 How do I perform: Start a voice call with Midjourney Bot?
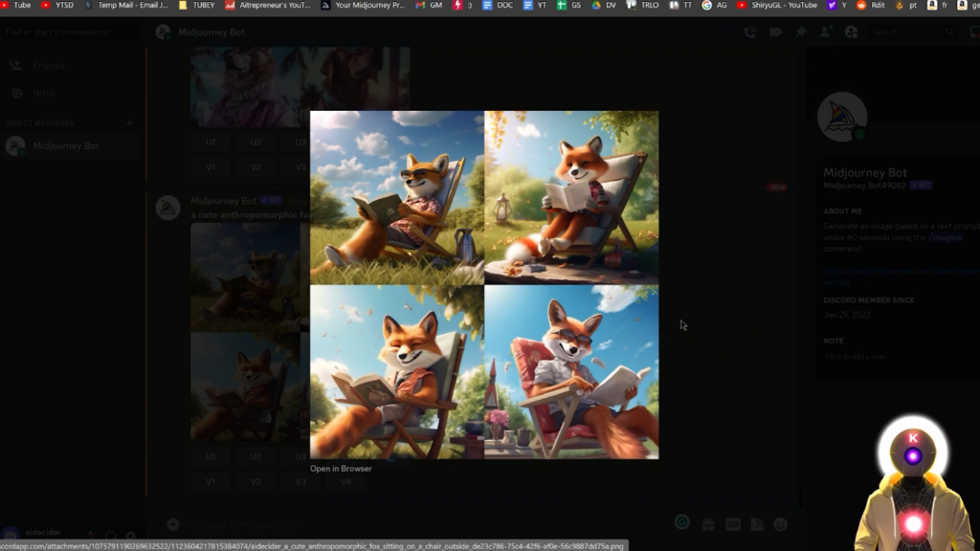750,32
